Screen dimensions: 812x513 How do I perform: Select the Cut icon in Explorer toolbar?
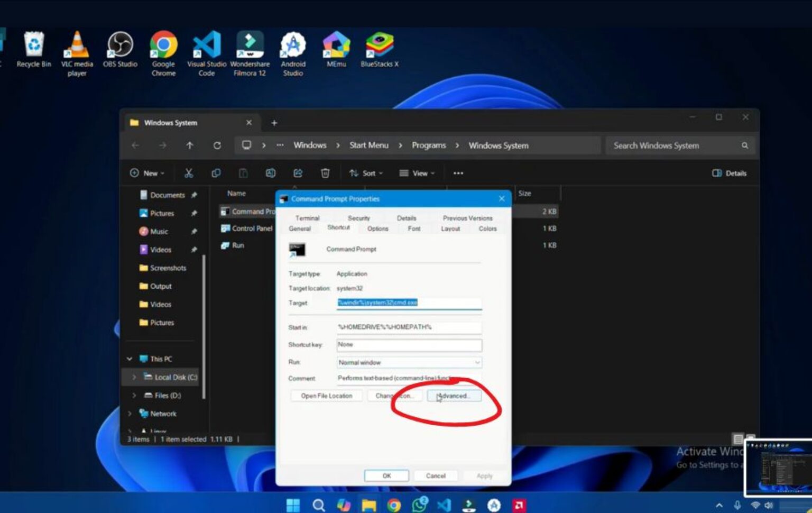189,173
